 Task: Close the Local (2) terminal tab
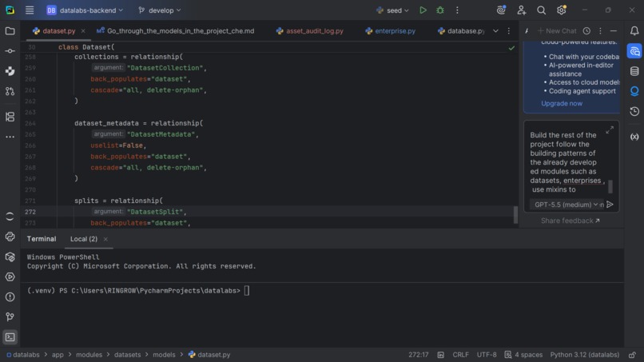(x=105, y=239)
